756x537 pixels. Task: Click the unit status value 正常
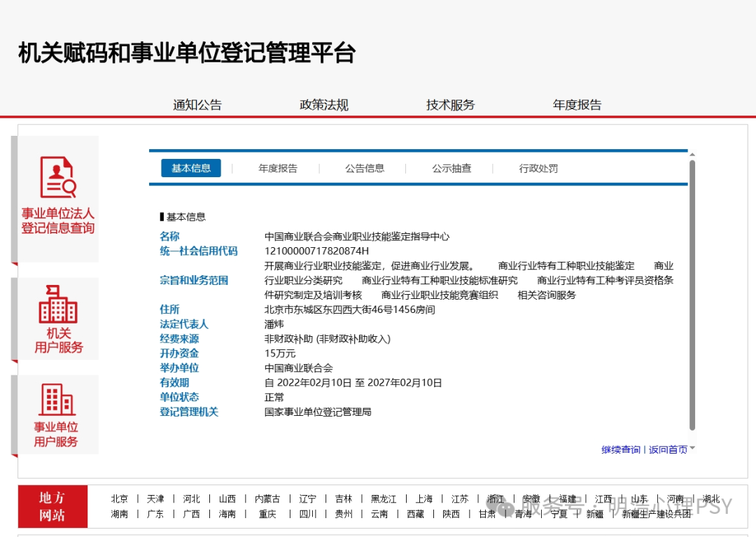click(274, 397)
